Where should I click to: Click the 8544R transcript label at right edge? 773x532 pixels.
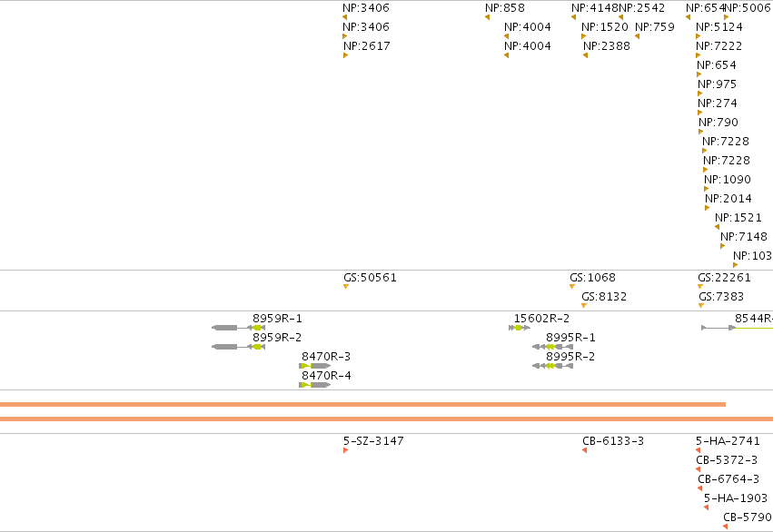coord(753,319)
